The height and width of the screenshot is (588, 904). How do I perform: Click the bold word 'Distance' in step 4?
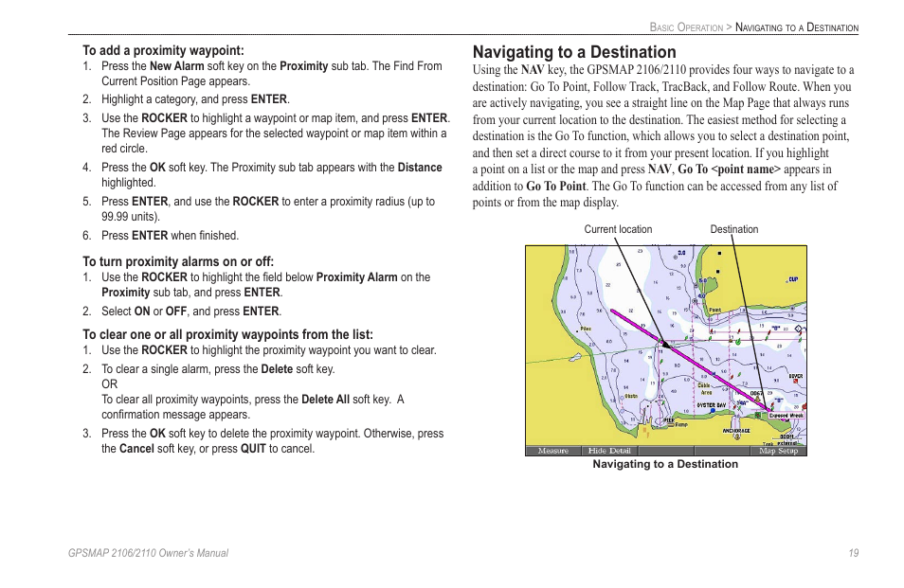tap(420, 168)
